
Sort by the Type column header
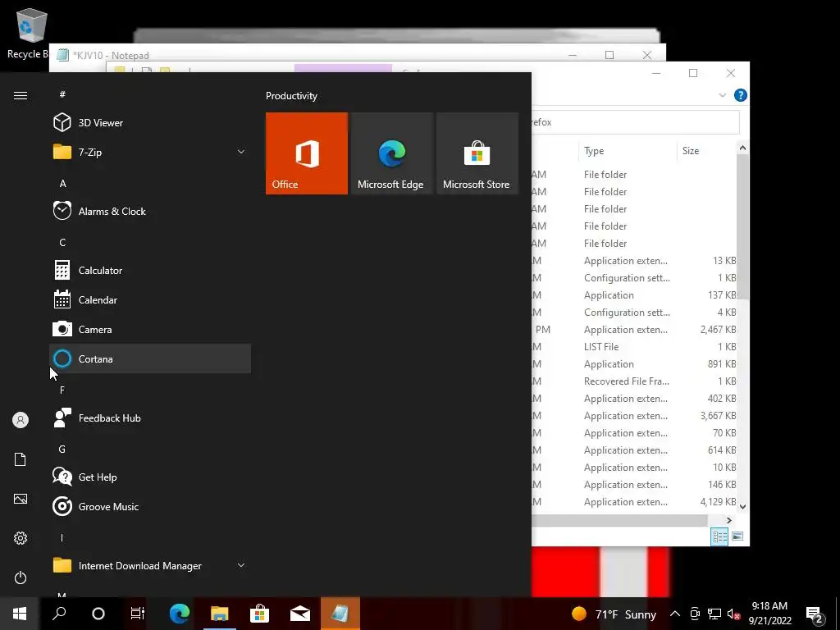[x=628, y=151]
